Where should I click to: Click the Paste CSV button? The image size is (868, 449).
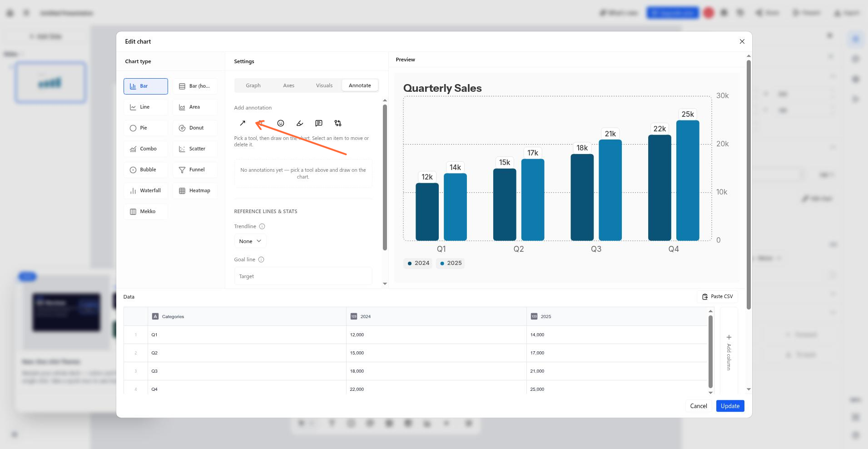click(717, 297)
